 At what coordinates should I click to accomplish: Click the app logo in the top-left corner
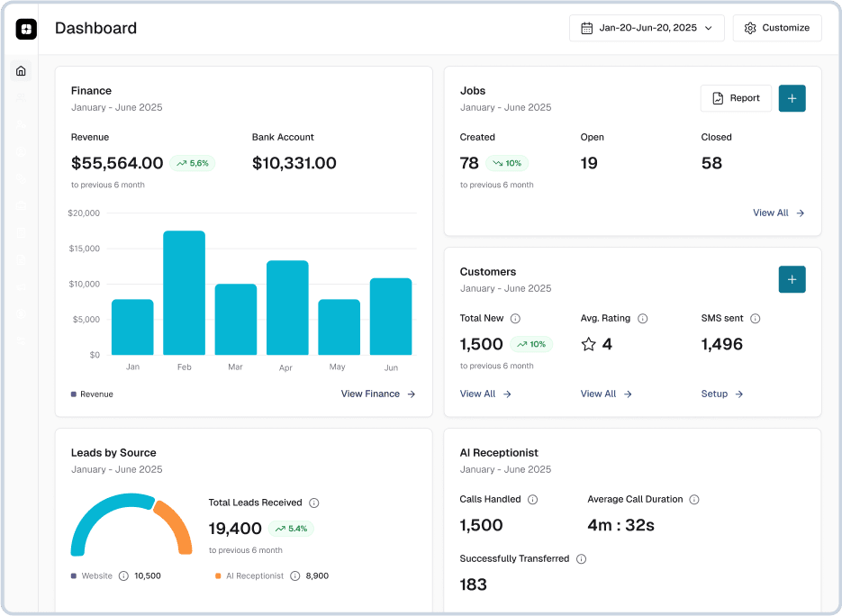point(26,29)
